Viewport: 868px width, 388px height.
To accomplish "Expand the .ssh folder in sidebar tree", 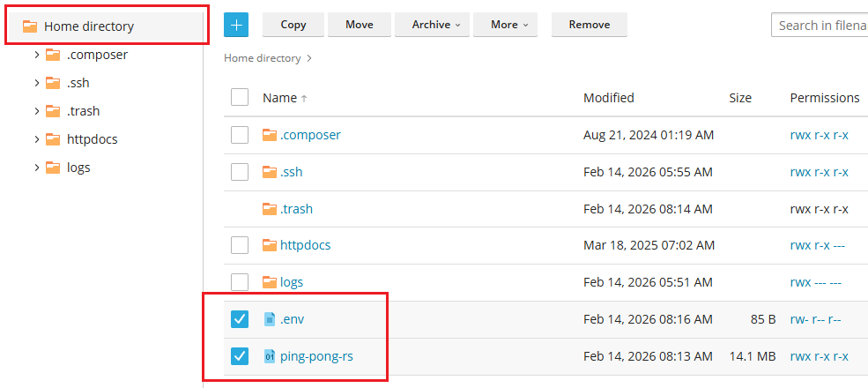I will [36, 83].
